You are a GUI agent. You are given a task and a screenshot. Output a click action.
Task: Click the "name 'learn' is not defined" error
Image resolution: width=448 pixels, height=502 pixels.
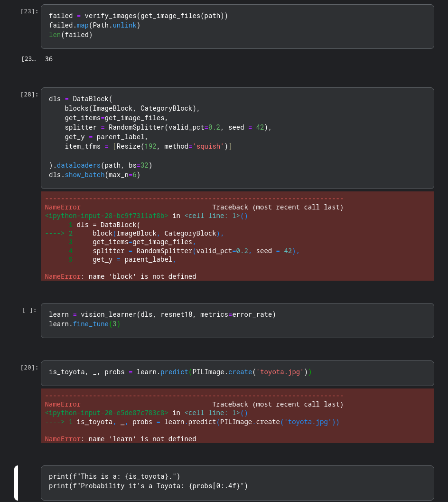point(121,439)
